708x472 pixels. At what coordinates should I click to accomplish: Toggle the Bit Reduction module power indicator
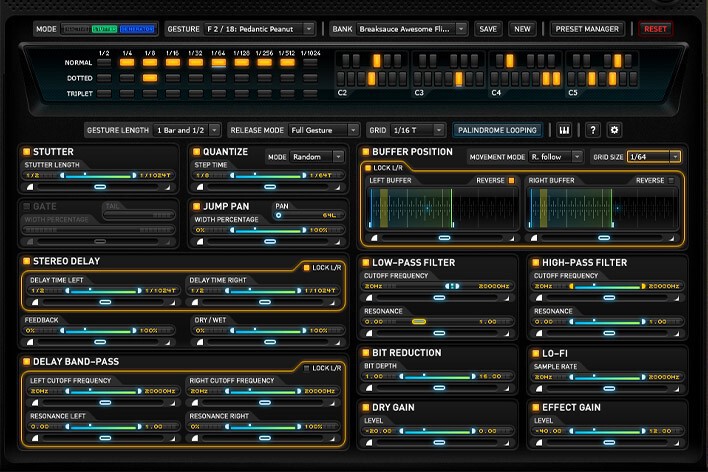367,353
